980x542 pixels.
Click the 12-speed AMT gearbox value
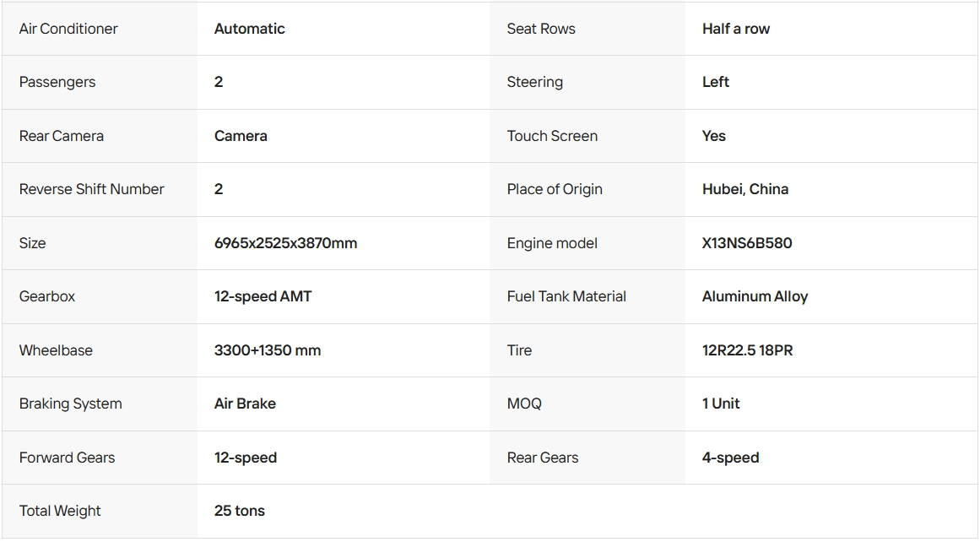tap(263, 296)
